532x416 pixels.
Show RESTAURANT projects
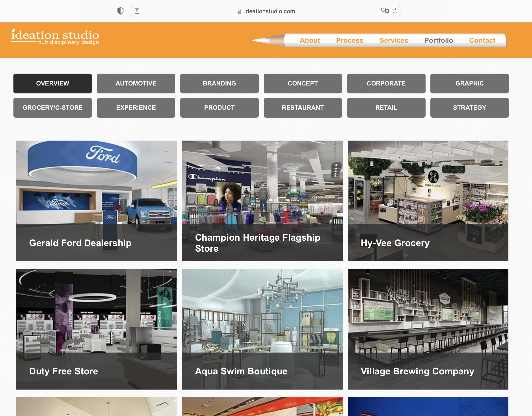click(303, 108)
